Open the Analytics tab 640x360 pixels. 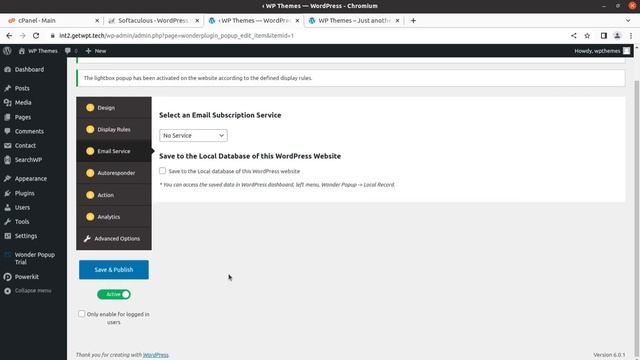[x=114, y=217]
